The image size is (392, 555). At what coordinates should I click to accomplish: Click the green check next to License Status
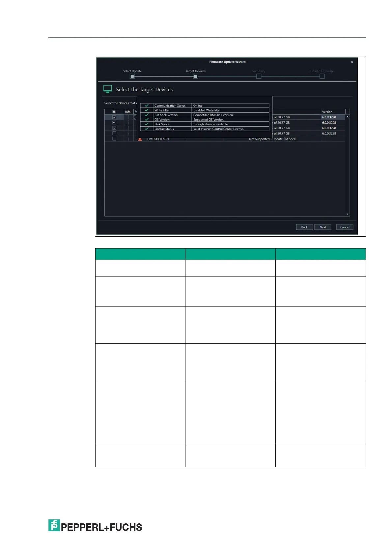click(x=147, y=129)
